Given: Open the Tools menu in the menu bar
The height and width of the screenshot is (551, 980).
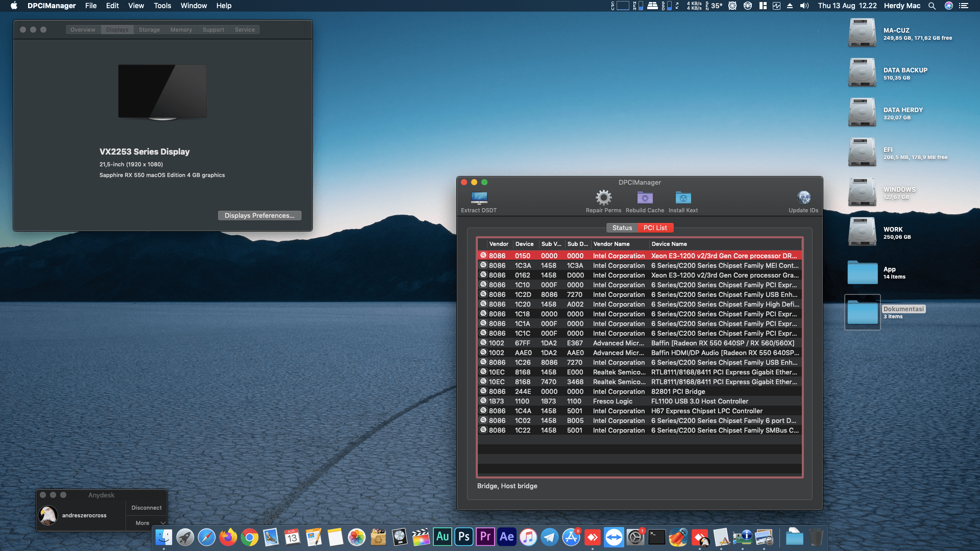Looking at the screenshot, I should [162, 6].
